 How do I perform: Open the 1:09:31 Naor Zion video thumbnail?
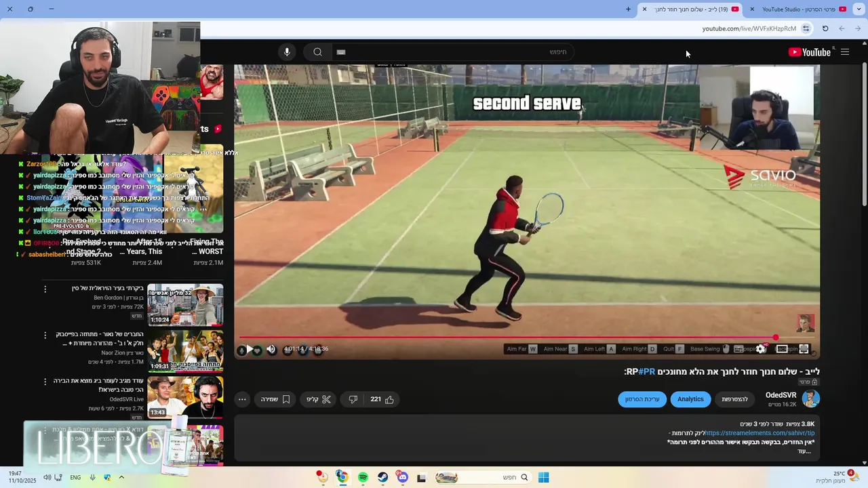click(185, 350)
